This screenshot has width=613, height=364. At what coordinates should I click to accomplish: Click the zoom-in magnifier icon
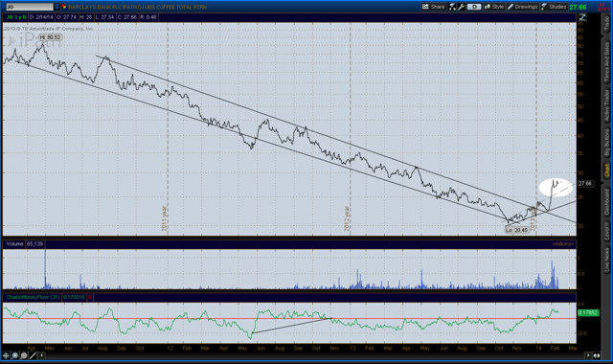[15, 355]
